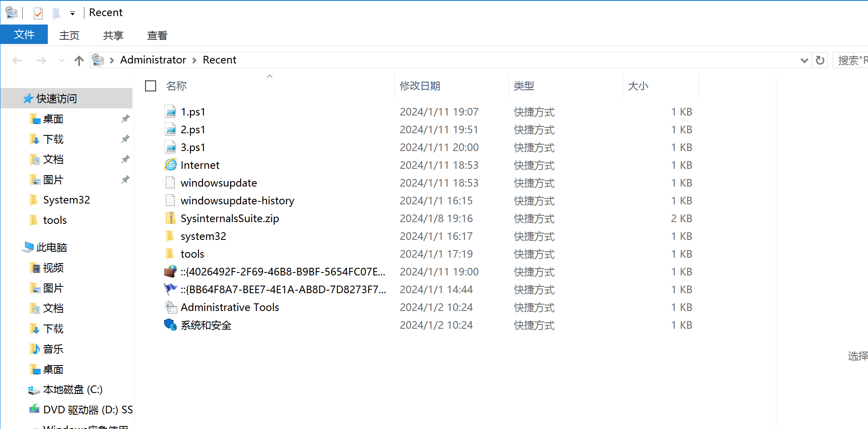Select the firewall icon for {4026492F item

pos(170,272)
